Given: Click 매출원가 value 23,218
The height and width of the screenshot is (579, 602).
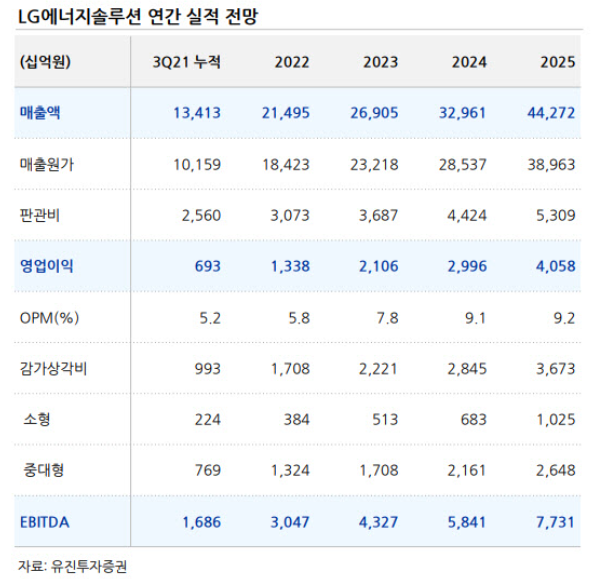Looking at the screenshot, I should [374, 165].
